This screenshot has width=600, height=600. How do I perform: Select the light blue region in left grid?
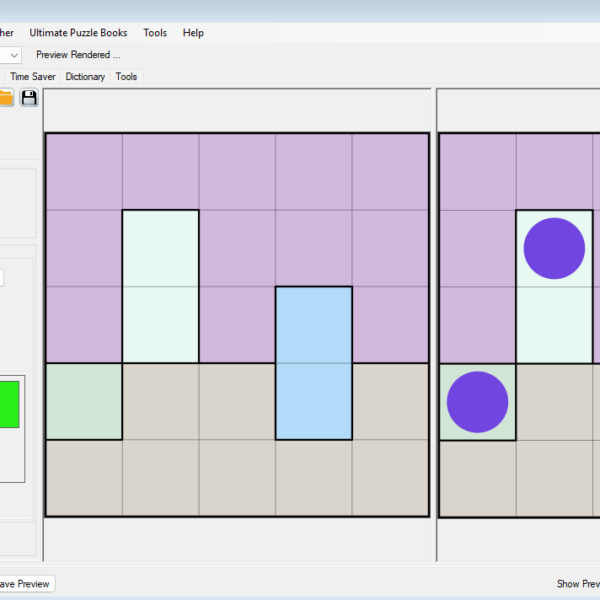click(314, 363)
